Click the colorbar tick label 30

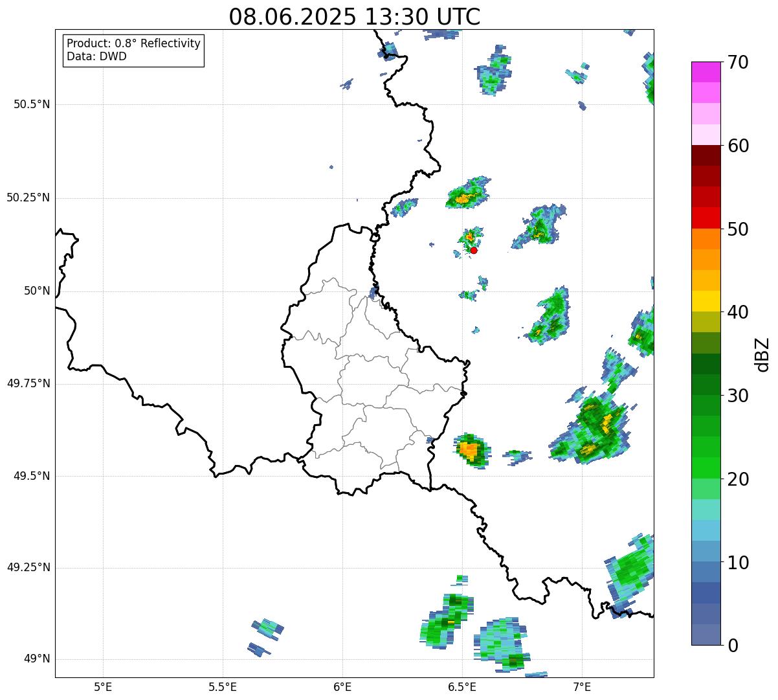click(x=738, y=396)
